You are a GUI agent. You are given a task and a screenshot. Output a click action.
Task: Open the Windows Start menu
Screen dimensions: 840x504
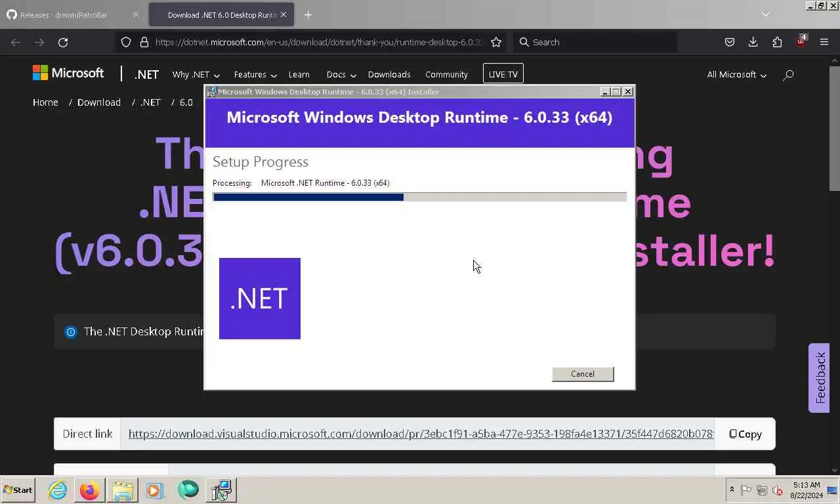coord(18,490)
